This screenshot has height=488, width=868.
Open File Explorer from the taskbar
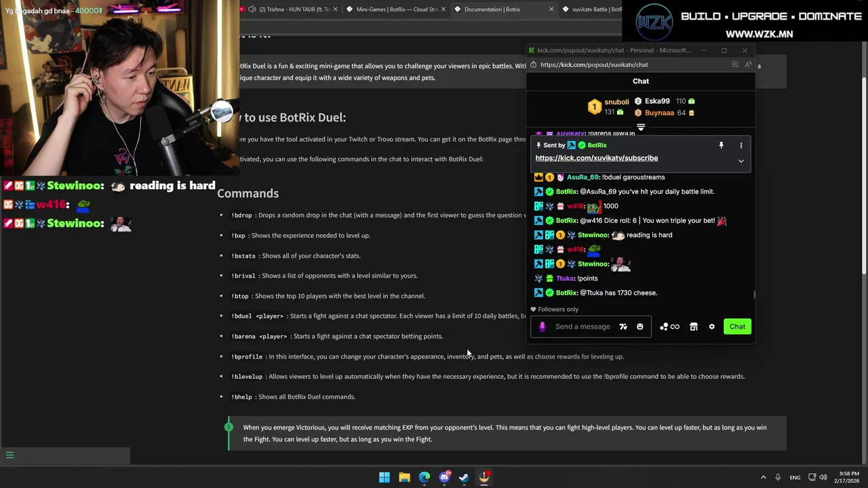[404, 477]
